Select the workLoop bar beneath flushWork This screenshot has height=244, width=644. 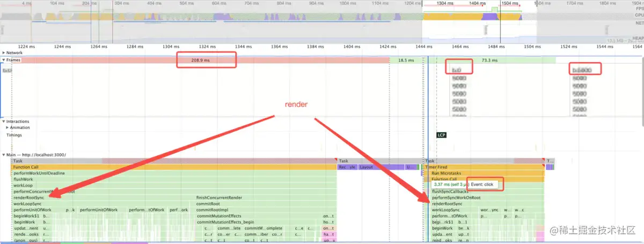tap(173, 185)
